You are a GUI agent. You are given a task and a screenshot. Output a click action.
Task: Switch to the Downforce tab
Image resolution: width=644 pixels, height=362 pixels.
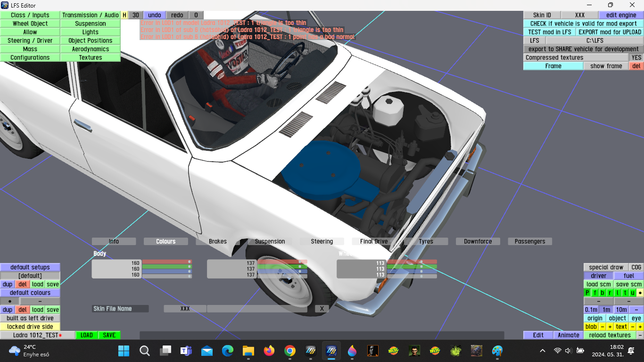click(478, 241)
